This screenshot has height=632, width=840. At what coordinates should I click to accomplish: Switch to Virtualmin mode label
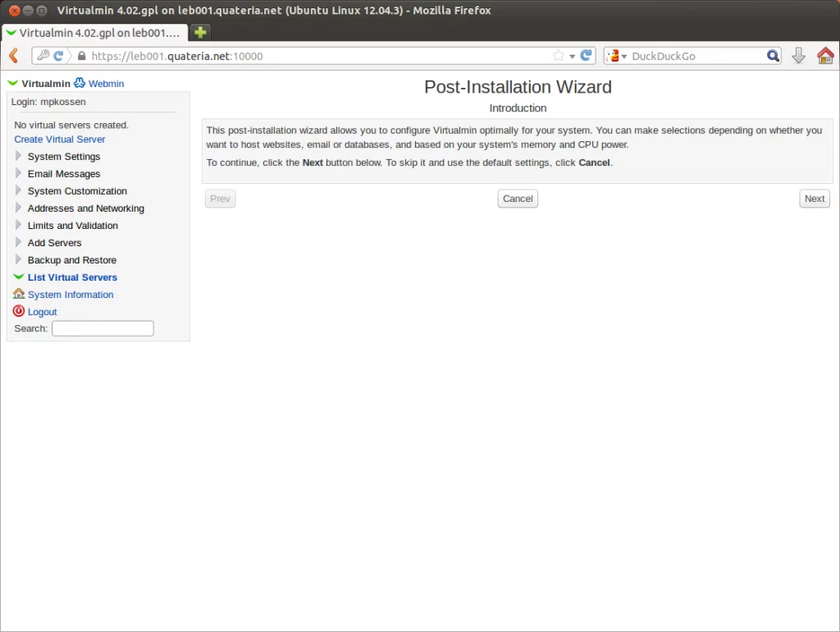coord(46,84)
